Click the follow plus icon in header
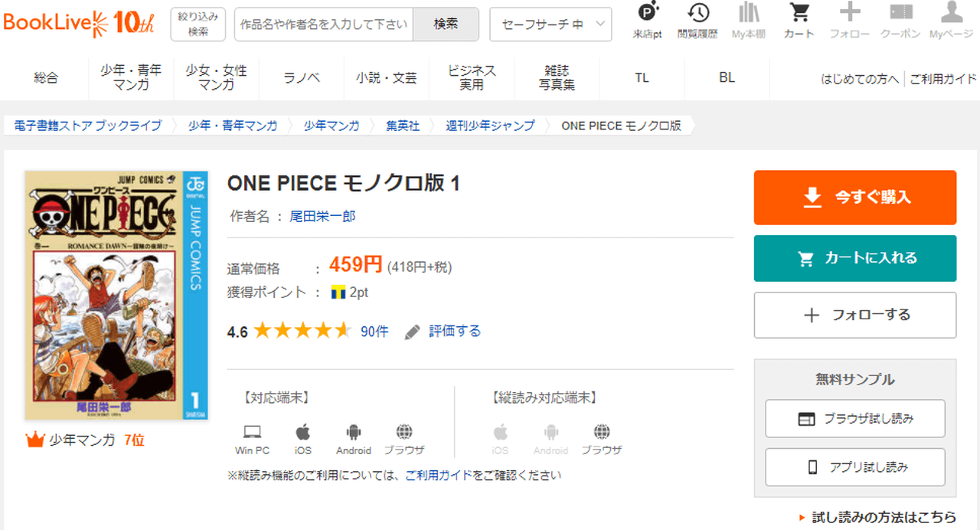This screenshot has height=530, width=980. (850, 13)
